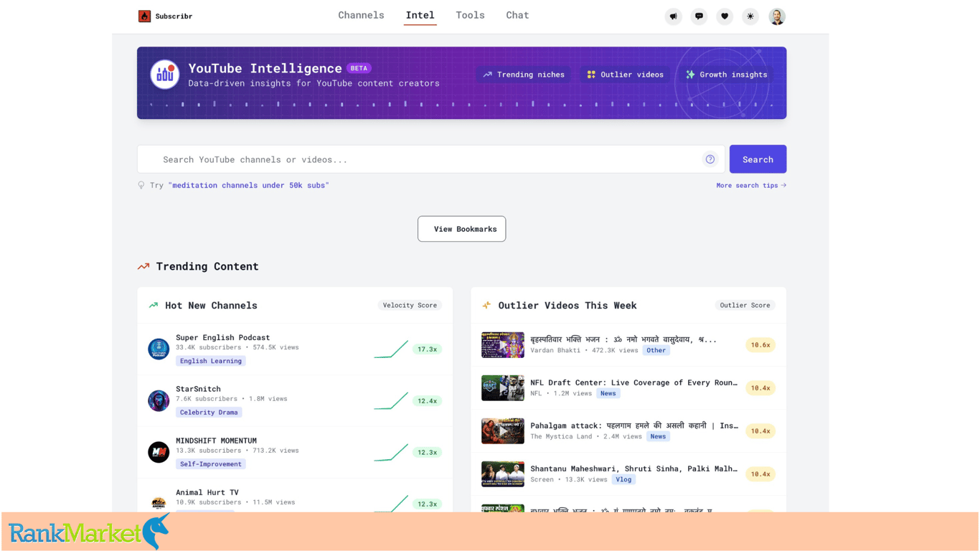Click the YouTube Intelligence chart logo
The image size is (980, 551).
click(165, 75)
